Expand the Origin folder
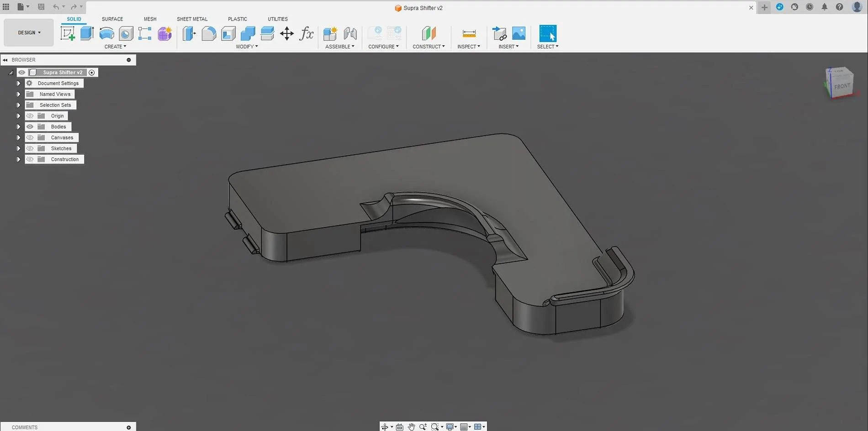868x431 pixels. (19, 116)
